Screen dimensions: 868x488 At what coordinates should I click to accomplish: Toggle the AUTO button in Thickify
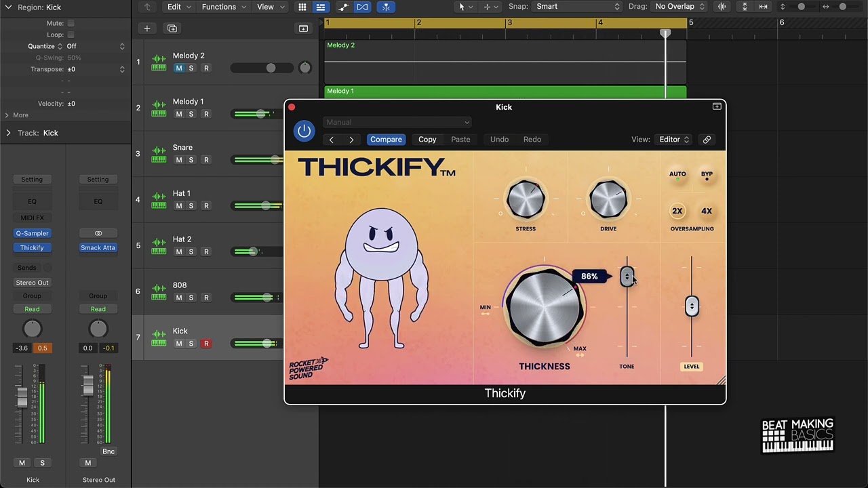point(677,176)
